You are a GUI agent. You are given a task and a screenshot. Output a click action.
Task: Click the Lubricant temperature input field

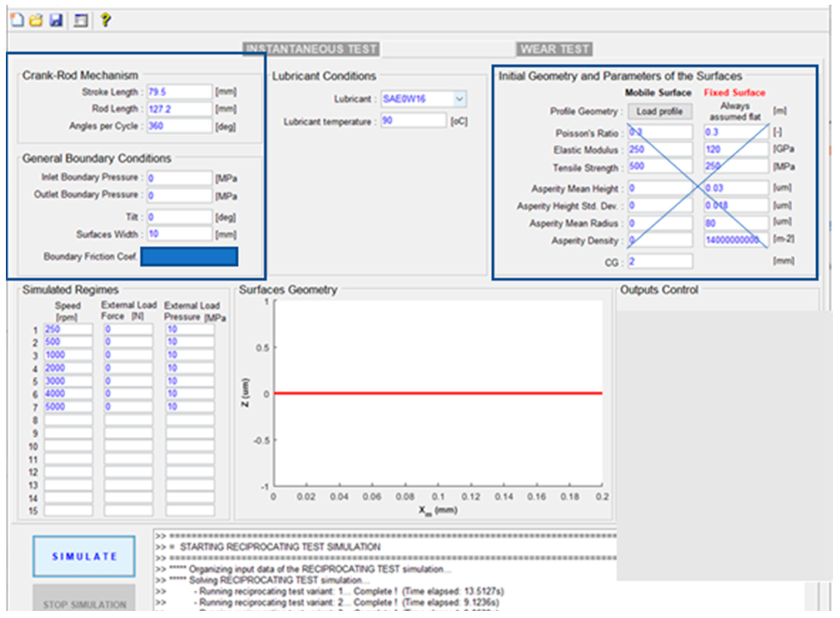[413, 121]
